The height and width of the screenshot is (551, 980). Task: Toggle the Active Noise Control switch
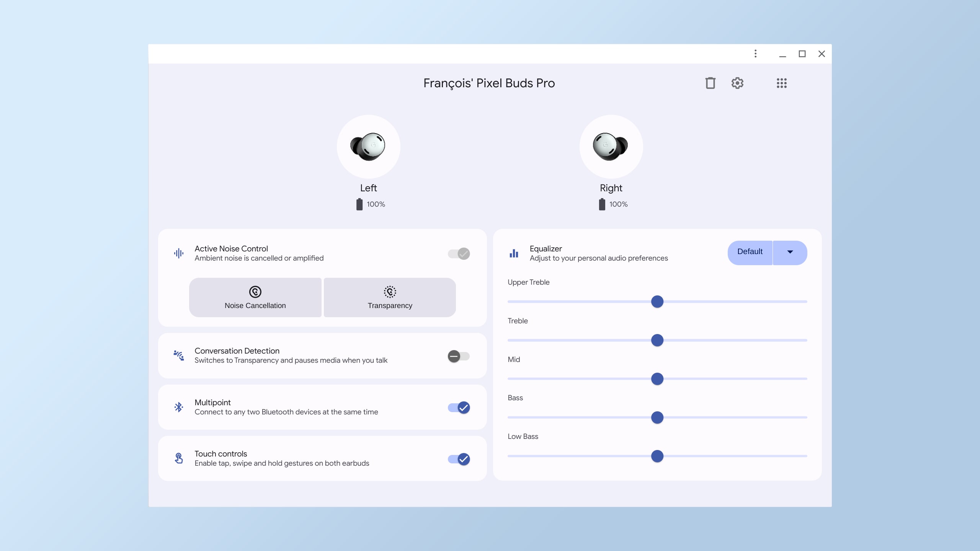tap(458, 254)
